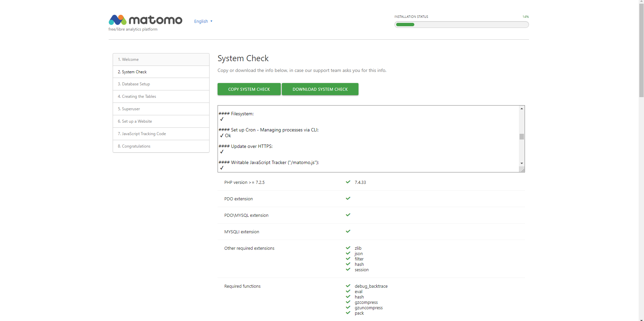Click the 'Other required extensions' label
Viewport: 644px width, 321px height.
[x=249, y=248]
